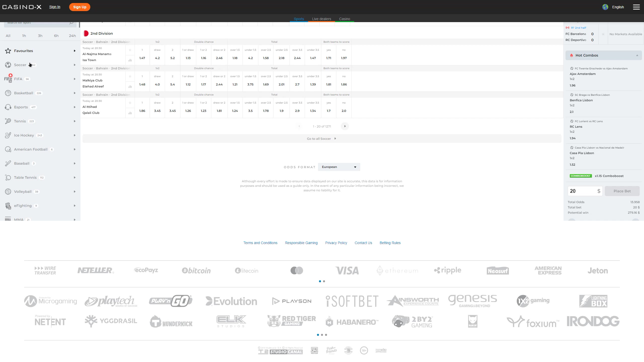The height and width of the screenshot is (362, 644).
Task: Open the hamburger menu icon
Action: pos(636,7)
